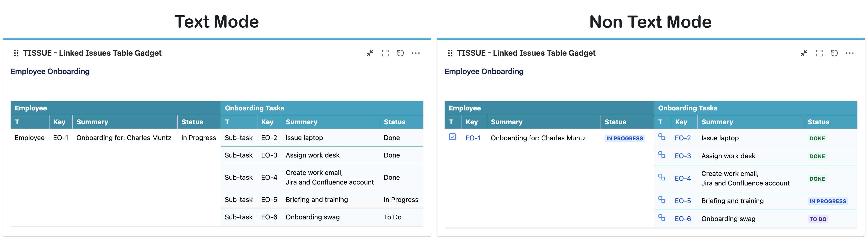868x239 pixels.
Task: Minimize the Non Text Mode gadget panel
Action: tap(804, 53)
